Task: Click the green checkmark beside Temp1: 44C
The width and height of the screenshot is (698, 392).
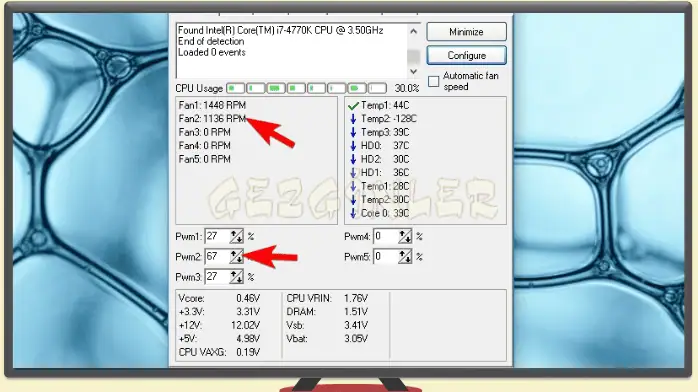Action: coord(353,105)
